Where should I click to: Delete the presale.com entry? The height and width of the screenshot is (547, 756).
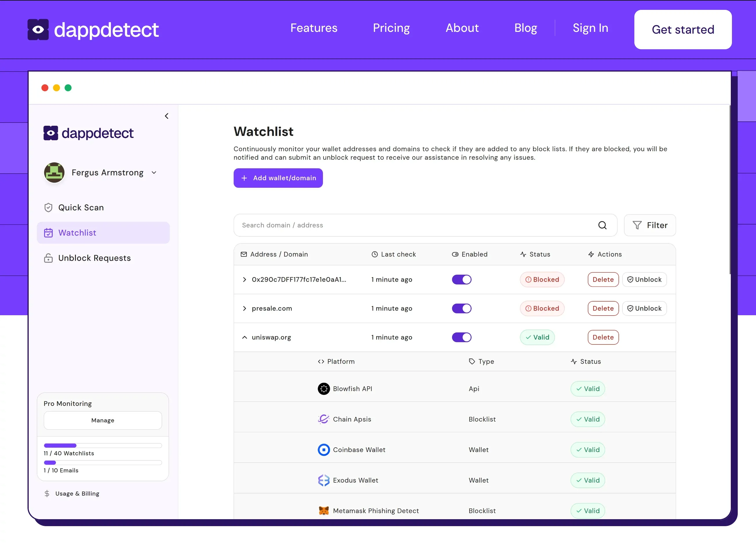click(603, 309)
